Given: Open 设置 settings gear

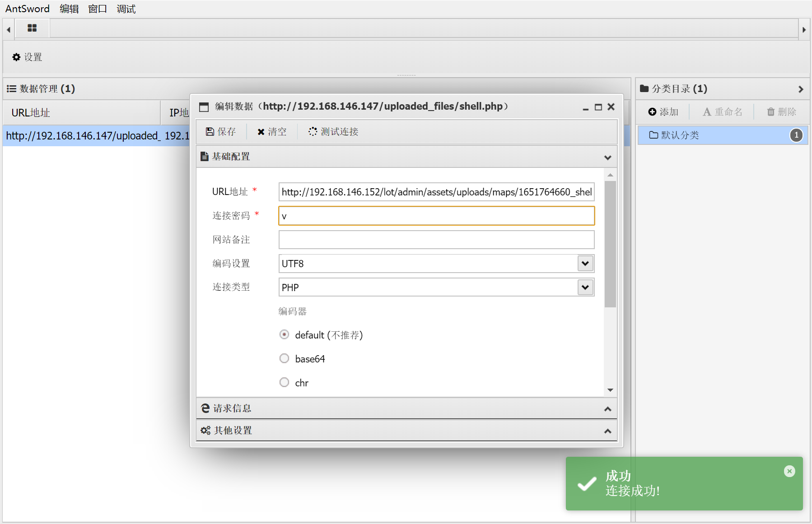Looking at the screenshot, I should pos(27,57).
